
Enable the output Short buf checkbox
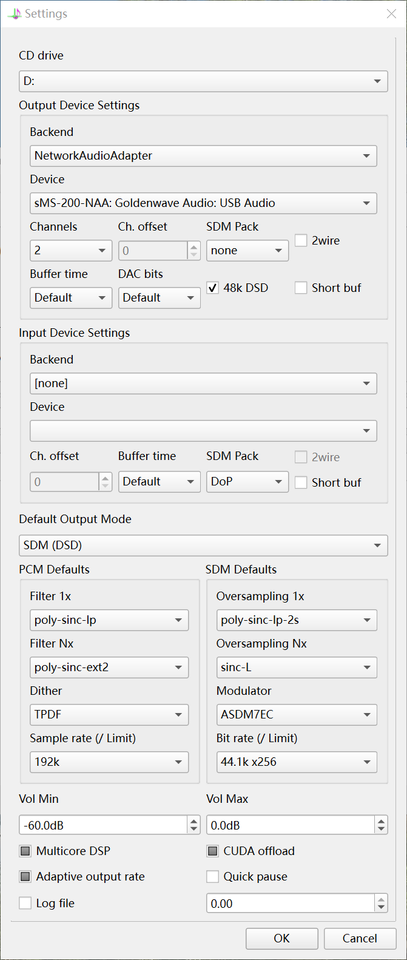(301, 288)
